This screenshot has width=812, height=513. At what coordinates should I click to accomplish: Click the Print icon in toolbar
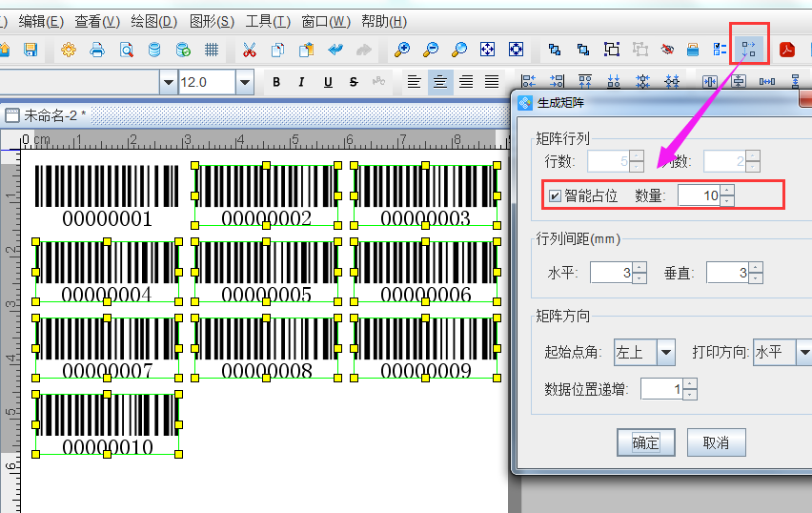[x=97, y=50]
